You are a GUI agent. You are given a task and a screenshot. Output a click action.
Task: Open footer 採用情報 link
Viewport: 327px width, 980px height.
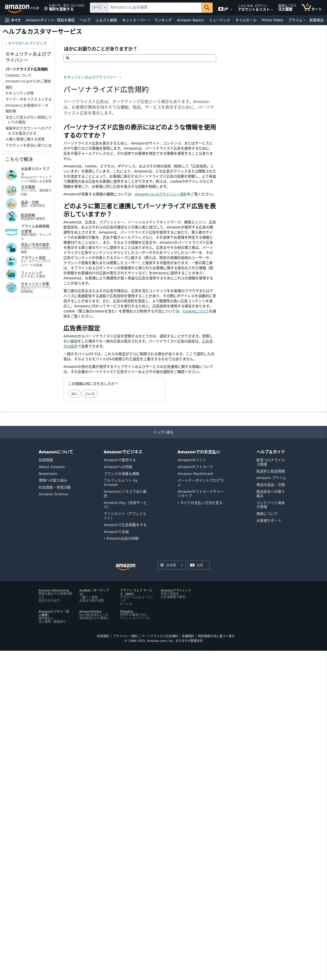46,460
